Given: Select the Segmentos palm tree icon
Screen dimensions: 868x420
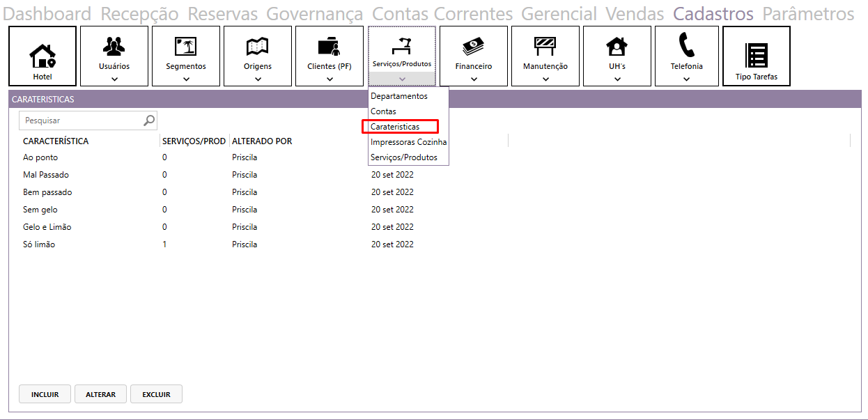Looking at the screenshot, I should pos(186,46).
